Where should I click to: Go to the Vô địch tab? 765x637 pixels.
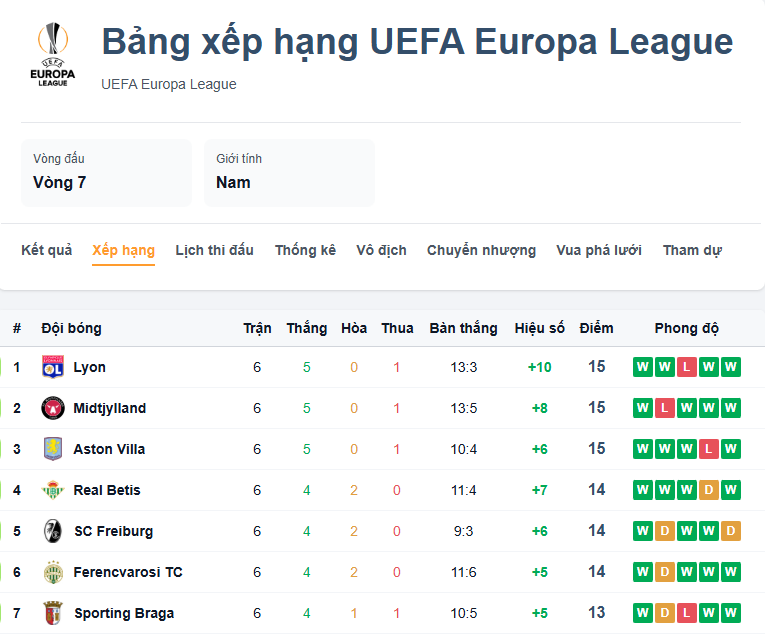[x=381, y=250]
